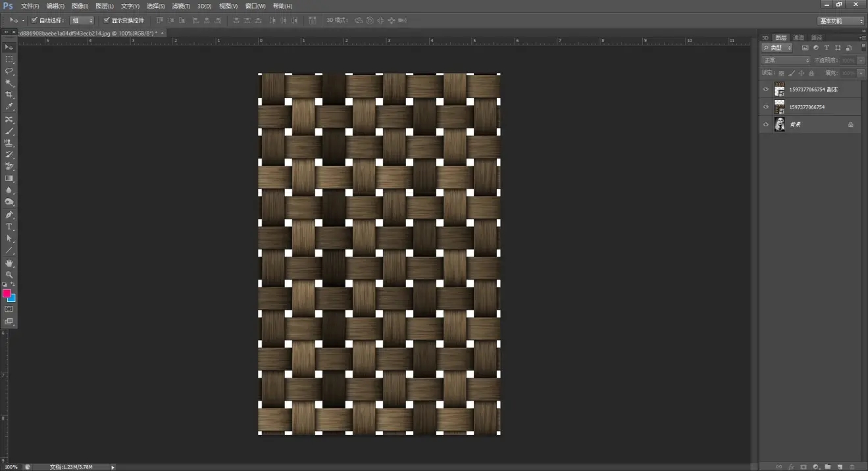The height and width of the screenshot is (471, 868).
Task: Hide the original 1597377066754 layer via its eye
Action: point(766,107)
